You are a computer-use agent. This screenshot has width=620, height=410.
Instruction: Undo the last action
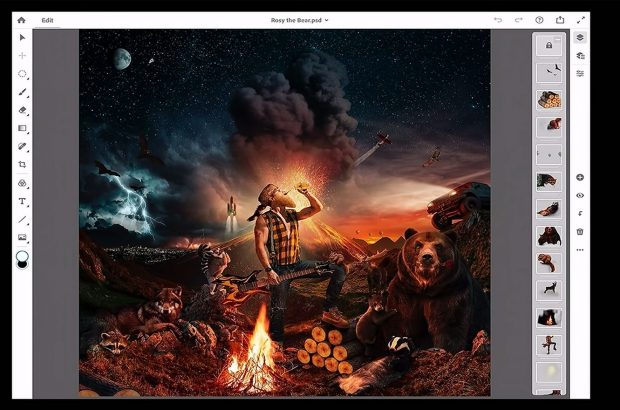tap(498, 20)
